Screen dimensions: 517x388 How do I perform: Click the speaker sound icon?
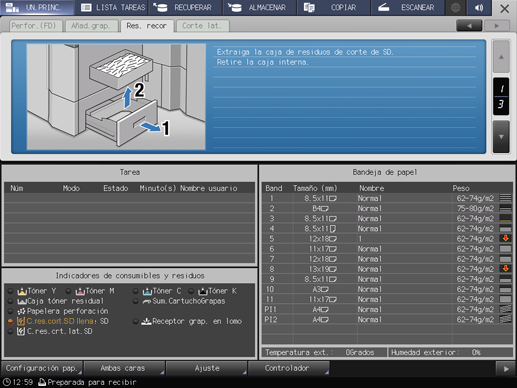point(479,8)
